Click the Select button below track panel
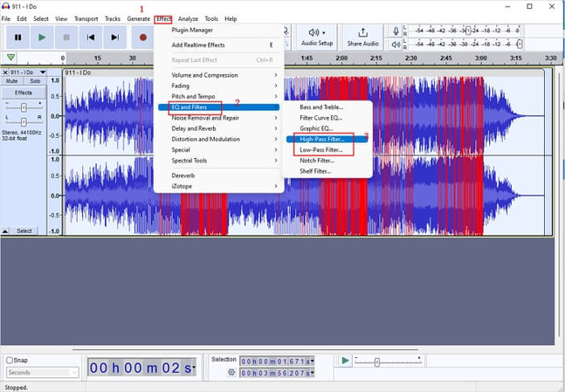 tap(24, 231)
